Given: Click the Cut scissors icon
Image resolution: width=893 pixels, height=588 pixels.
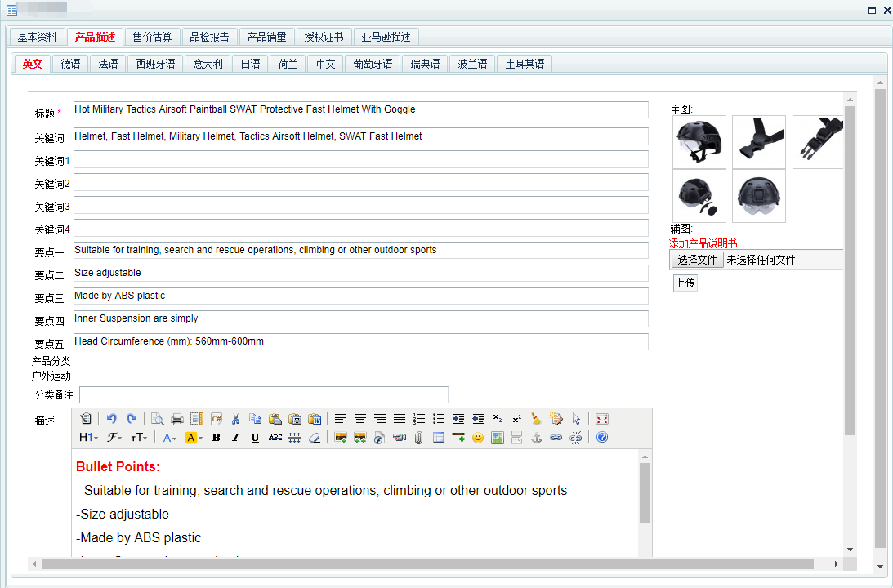Looking at the screenshot, I should (x=236, y=419).
